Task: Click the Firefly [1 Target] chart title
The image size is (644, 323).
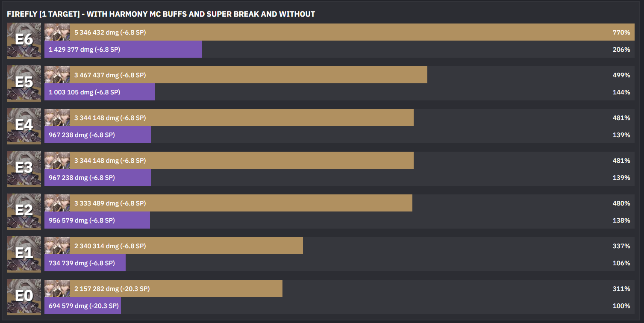Action: pyautogui.click(x=161, y=14)
